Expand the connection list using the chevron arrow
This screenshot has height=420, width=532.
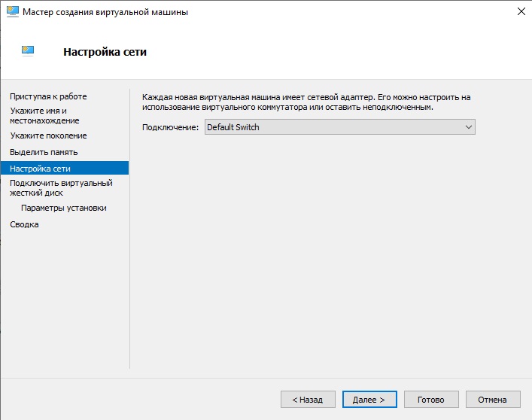469,128
